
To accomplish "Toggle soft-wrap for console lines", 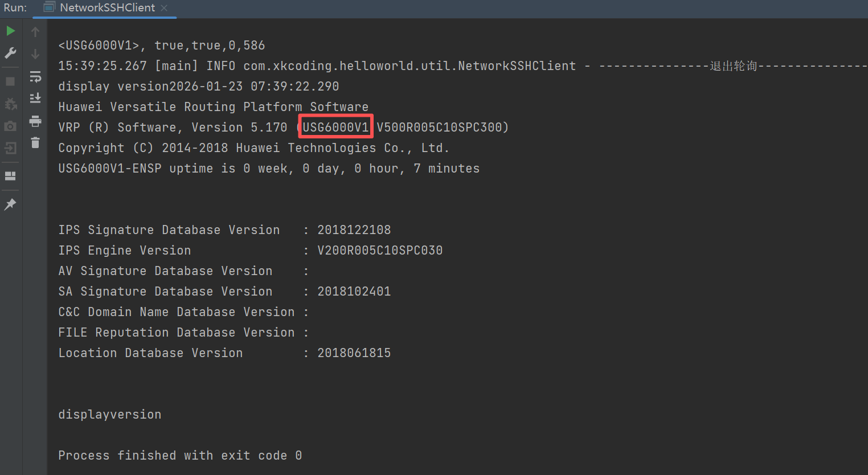I will point(35,76).
